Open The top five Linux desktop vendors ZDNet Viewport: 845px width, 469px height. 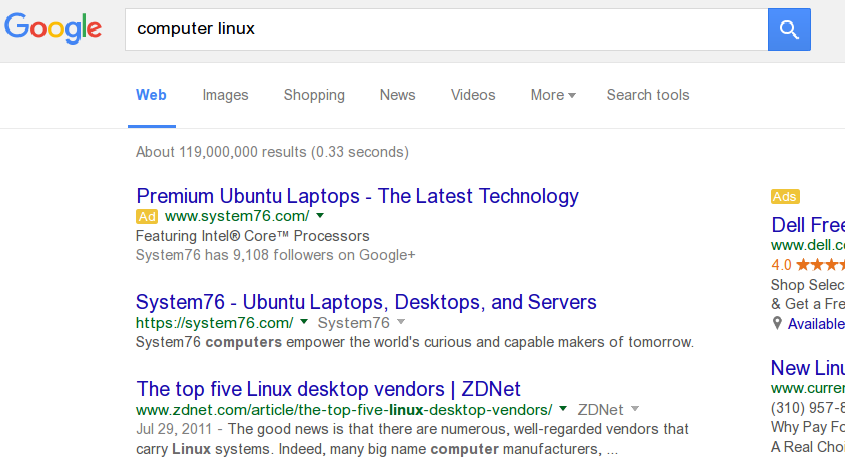328,389
